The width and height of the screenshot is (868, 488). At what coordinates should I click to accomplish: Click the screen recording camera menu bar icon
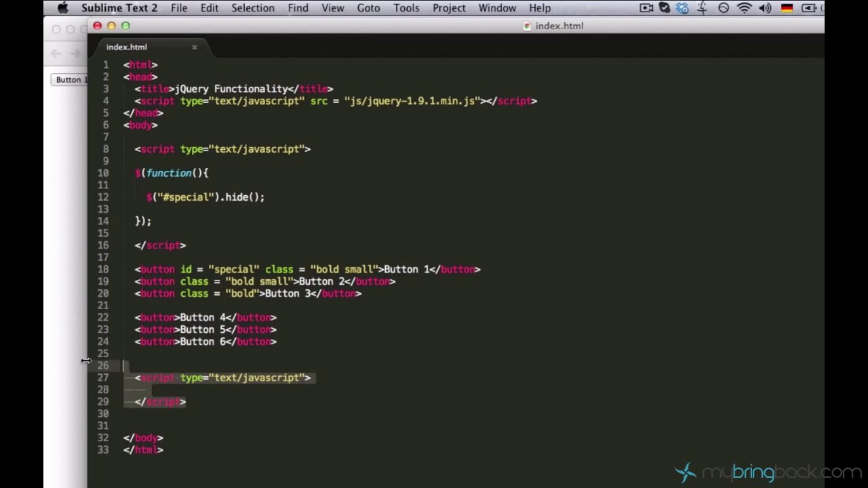coord(646,8)
